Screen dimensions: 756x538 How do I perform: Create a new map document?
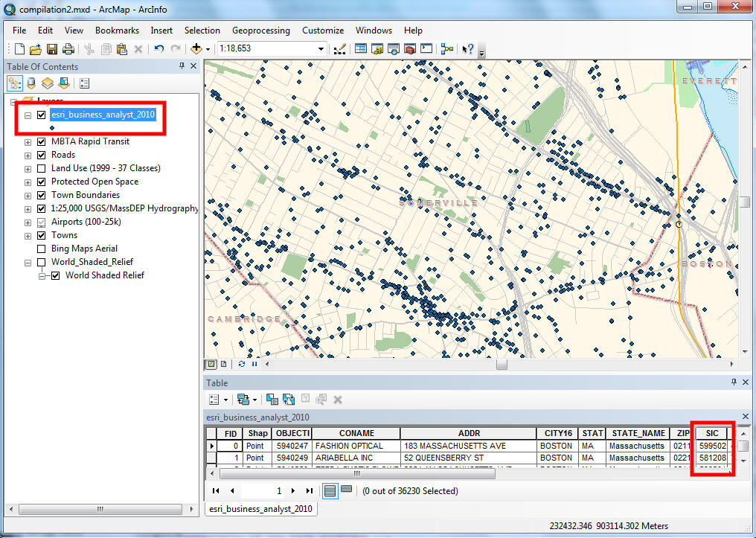(20, 48)
